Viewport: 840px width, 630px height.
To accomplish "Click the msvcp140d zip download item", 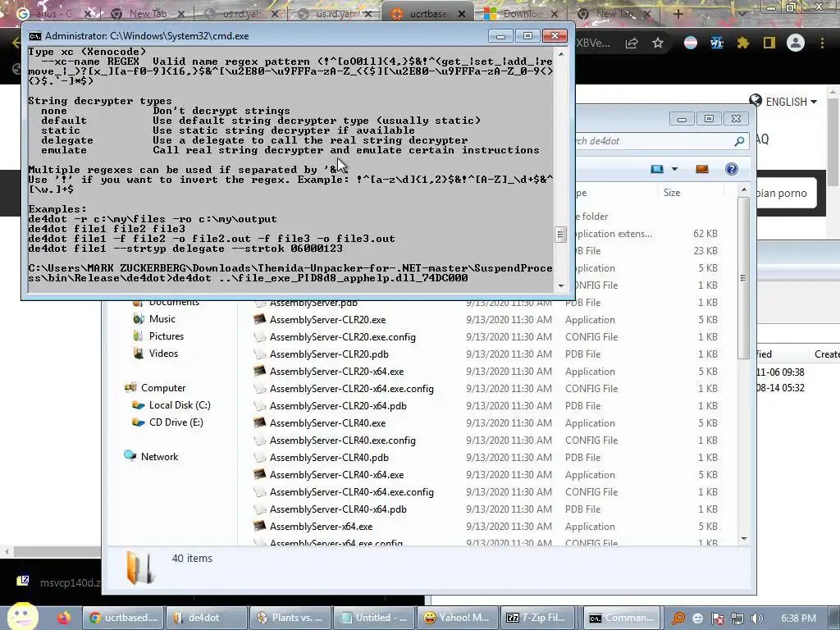I will [x=59, y=582].
